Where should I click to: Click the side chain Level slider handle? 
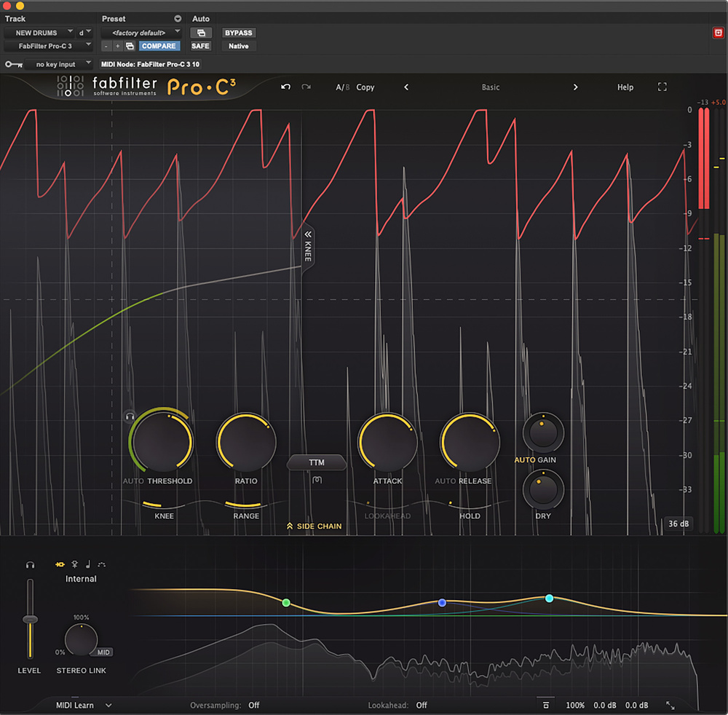point(30,619)
